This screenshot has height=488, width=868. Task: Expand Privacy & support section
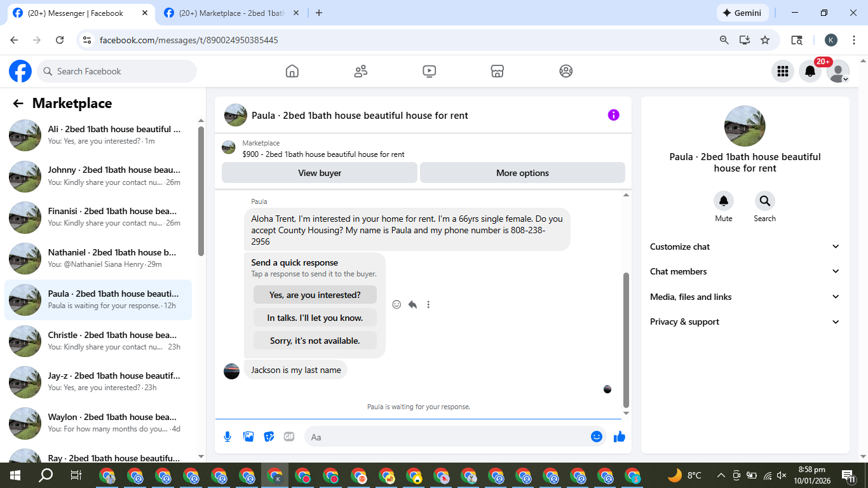pos(745,322)
